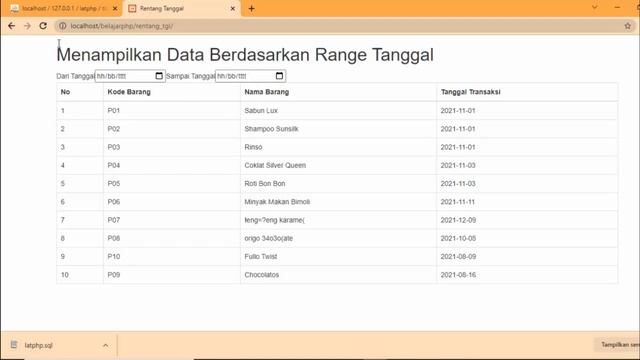Click the Tampilkan semua downloads button
The width and height of the screenshot is (640, 360).
(x=617, y=345)
